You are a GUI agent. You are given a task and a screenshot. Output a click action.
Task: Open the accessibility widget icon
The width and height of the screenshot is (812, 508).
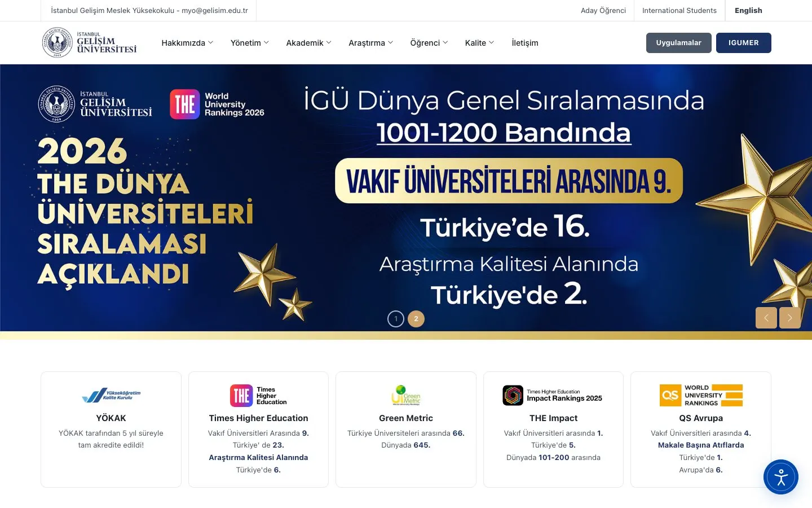click(781, 477)
